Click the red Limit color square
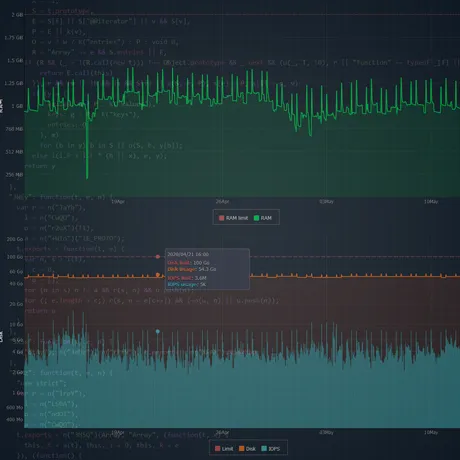The image size is (460, 460). [x=218, y=449]
